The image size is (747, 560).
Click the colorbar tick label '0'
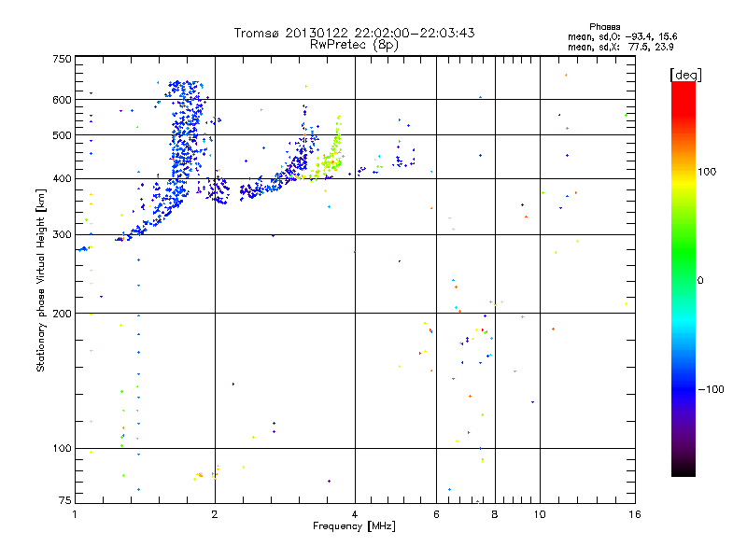tap(700, 281)
